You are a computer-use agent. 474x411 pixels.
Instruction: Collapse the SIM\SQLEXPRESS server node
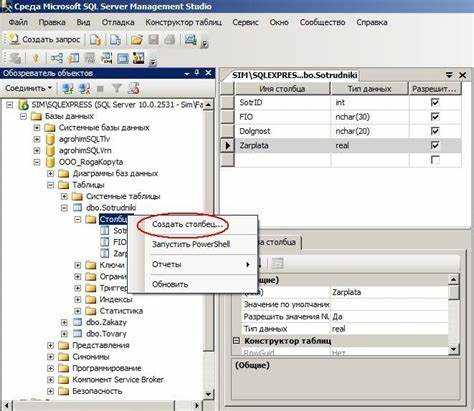coord(10,105)
